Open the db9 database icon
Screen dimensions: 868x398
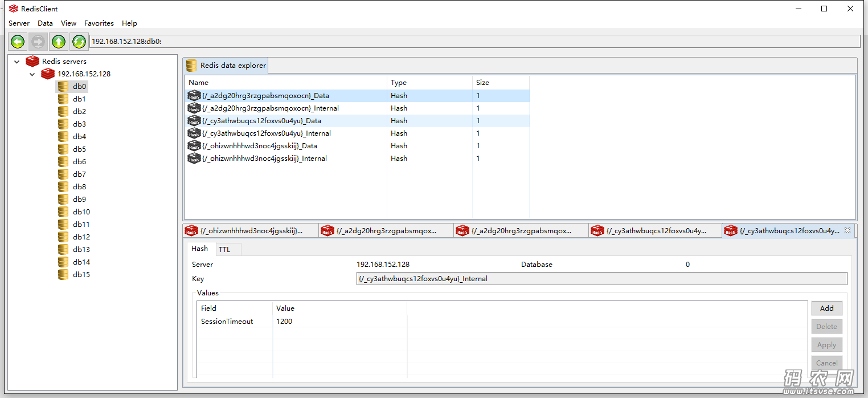pos(63,200)
